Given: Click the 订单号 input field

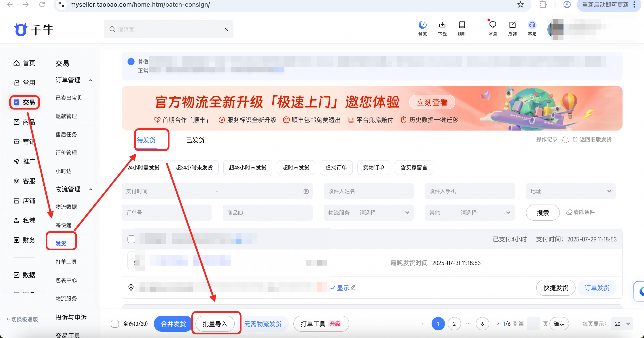Looking at the screenshot, I should (x=167, y=213).
